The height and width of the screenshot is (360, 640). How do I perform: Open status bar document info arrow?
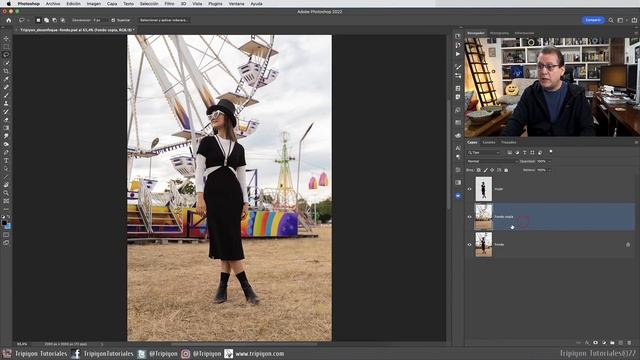click(102, 344)
